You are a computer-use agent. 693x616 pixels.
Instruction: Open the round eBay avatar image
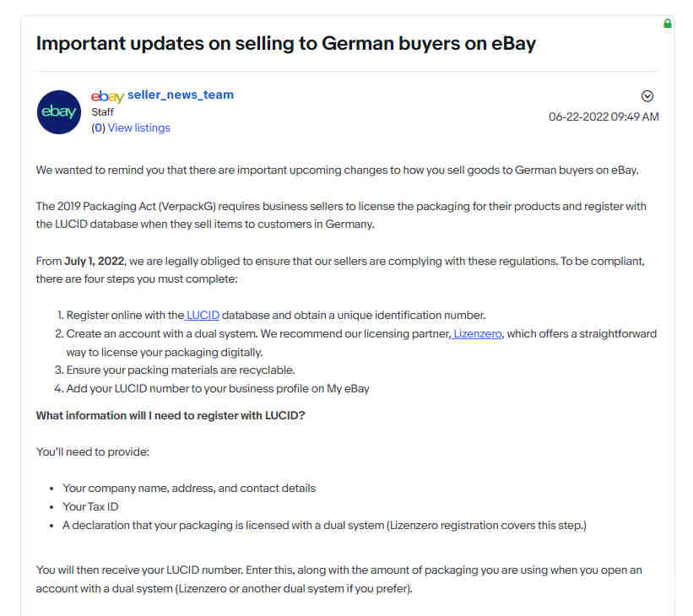59,112
